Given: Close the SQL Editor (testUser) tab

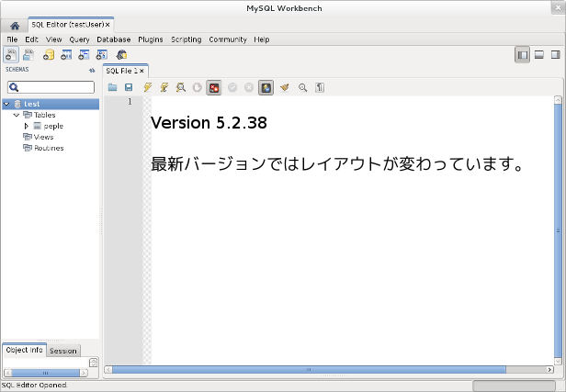Looking at the screenshot, I should pos(108,25).
